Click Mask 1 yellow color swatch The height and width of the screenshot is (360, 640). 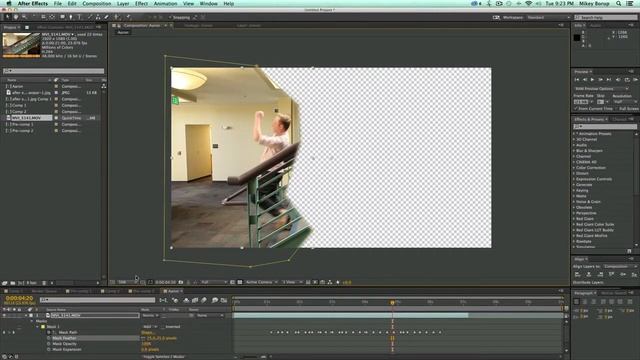click(43, 327)
